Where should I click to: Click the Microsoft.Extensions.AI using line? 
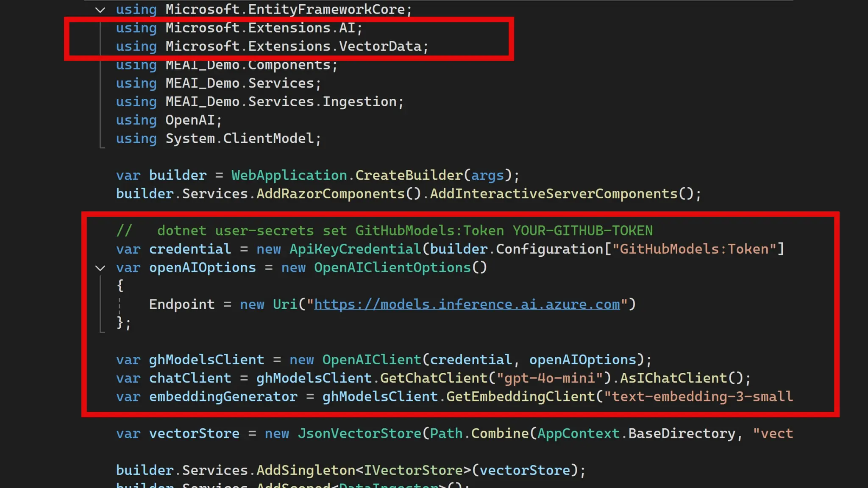[239, 28]
